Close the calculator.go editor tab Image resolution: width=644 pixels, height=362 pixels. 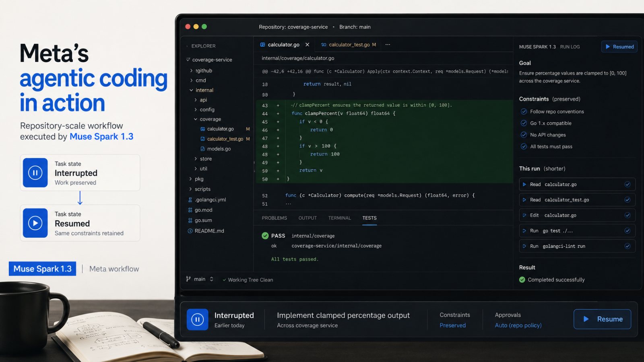(x=307, y=45)
